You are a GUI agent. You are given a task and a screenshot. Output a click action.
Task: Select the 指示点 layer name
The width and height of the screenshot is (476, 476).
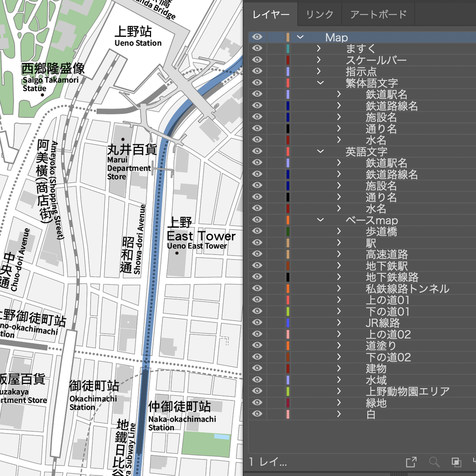[361, 71]
